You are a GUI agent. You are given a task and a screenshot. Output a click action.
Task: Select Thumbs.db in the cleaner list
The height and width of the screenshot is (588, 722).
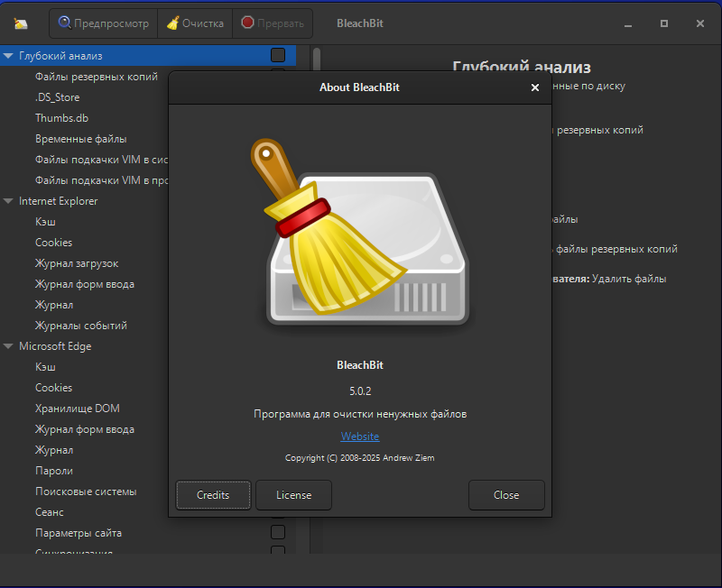coord(61,118)
